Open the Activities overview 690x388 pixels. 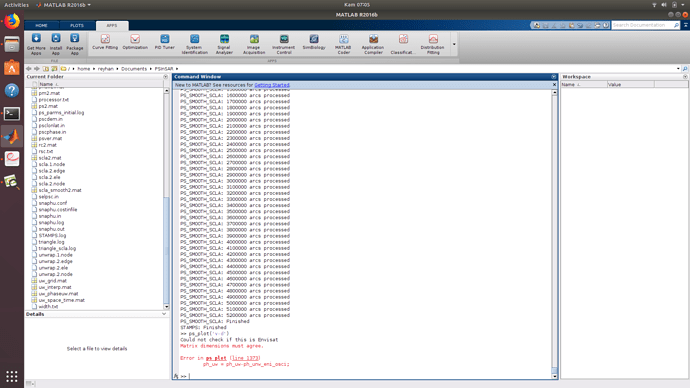point(16,5)
